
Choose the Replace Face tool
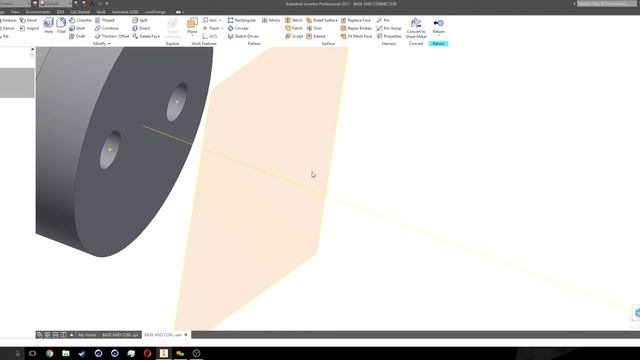click(356, 20)
